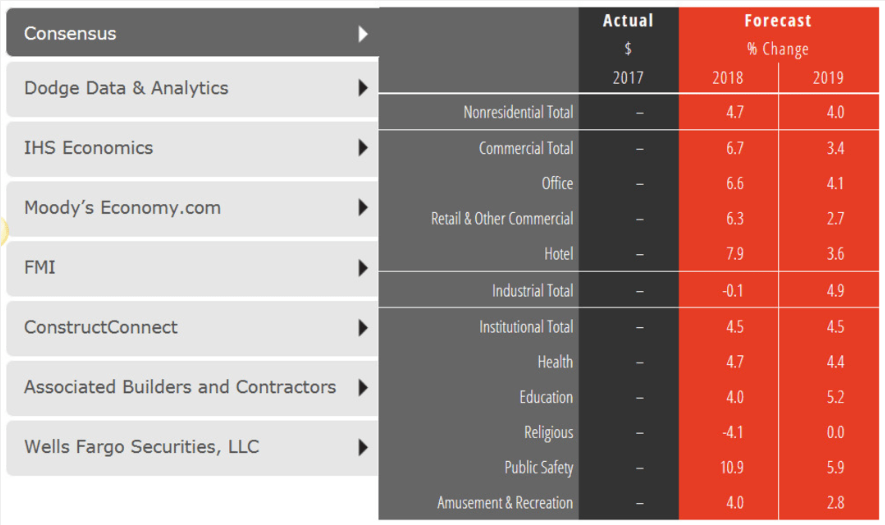
Task: Click the Wells Fargo Securities arrow icon
Action: pos(363,447)
